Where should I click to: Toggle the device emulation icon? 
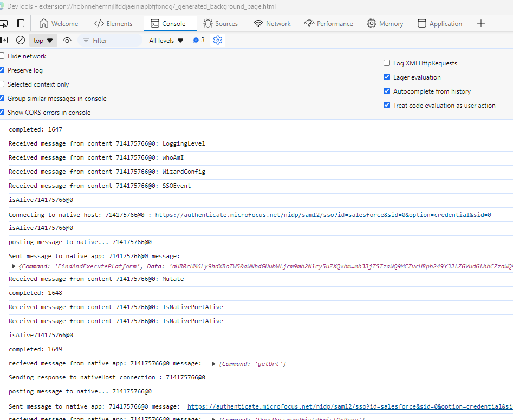click(3, 23)
